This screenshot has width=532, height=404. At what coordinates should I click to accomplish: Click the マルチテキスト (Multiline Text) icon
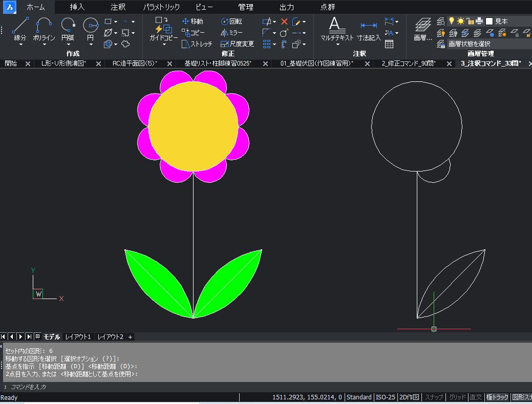337,26
